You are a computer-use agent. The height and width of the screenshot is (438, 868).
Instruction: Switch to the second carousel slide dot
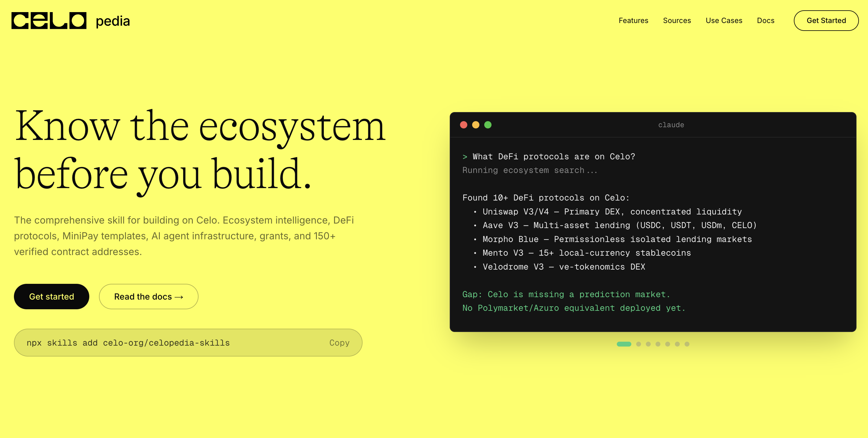click(639, 344)
